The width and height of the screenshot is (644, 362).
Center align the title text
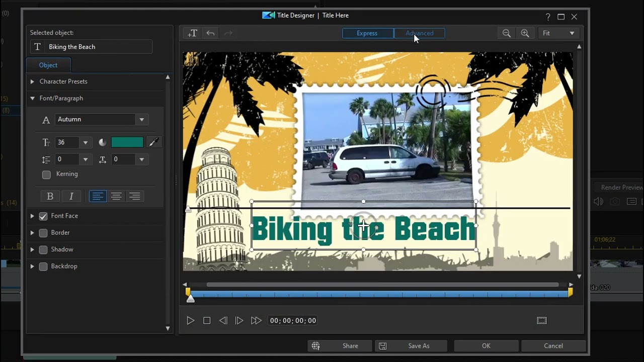point(116,197)
